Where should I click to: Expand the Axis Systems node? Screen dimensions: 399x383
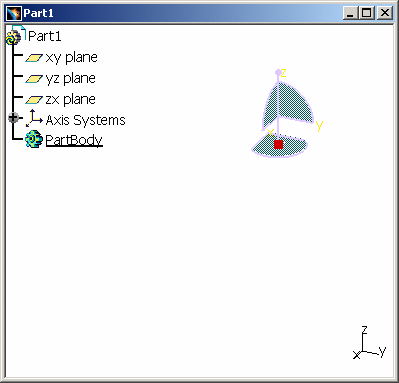pyautogui.click(x=13, y=118)
